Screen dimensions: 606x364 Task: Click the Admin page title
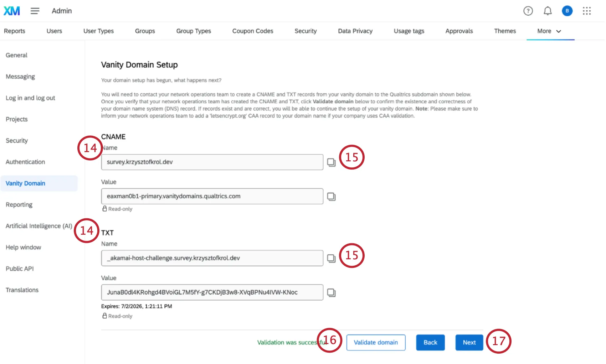(x=62, y=11)
